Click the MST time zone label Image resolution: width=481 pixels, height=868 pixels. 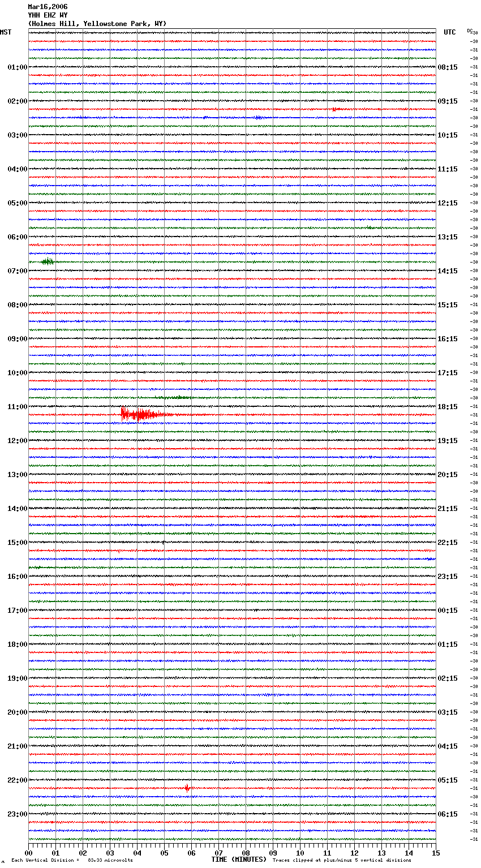tap(6, 32)
